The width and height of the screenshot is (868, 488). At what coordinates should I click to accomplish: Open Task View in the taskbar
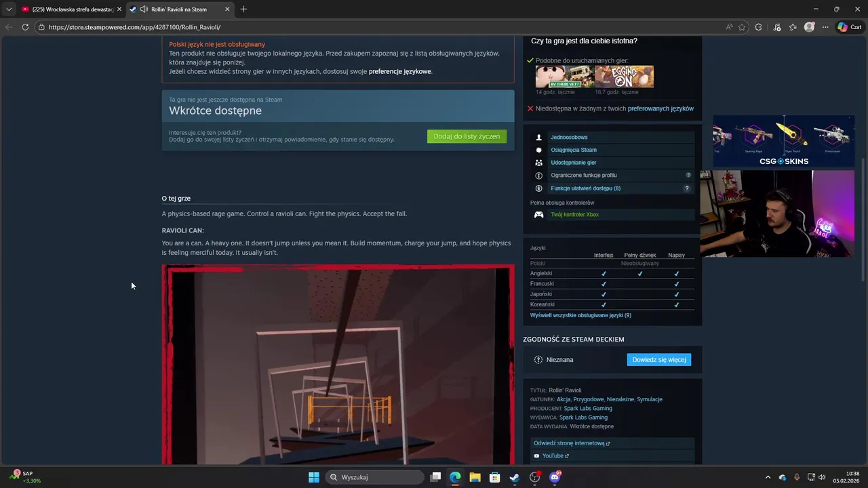click(x=436, y=477)
